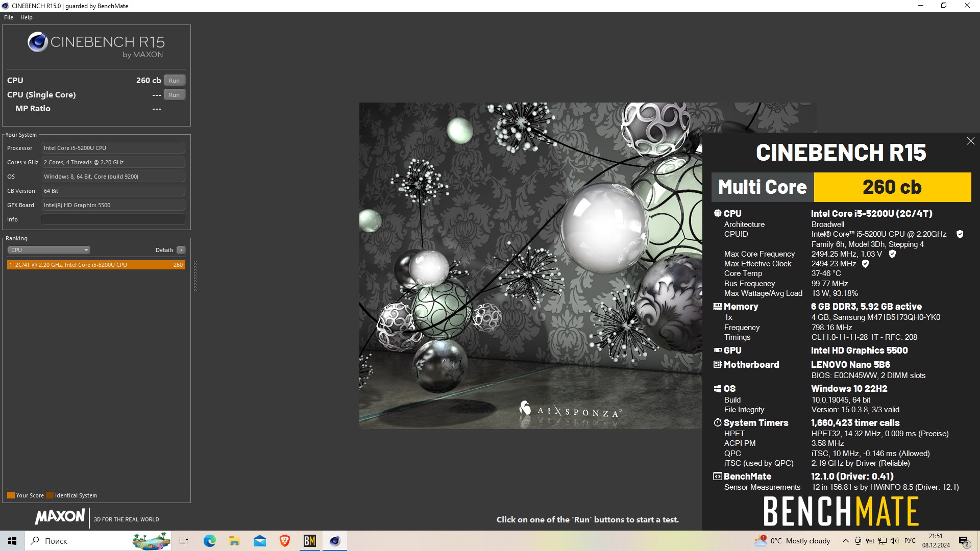The height and width of the screenshot is (551, 980).
Task: Click the Cores x GHz field value
Action: click(x=113, y=162)
